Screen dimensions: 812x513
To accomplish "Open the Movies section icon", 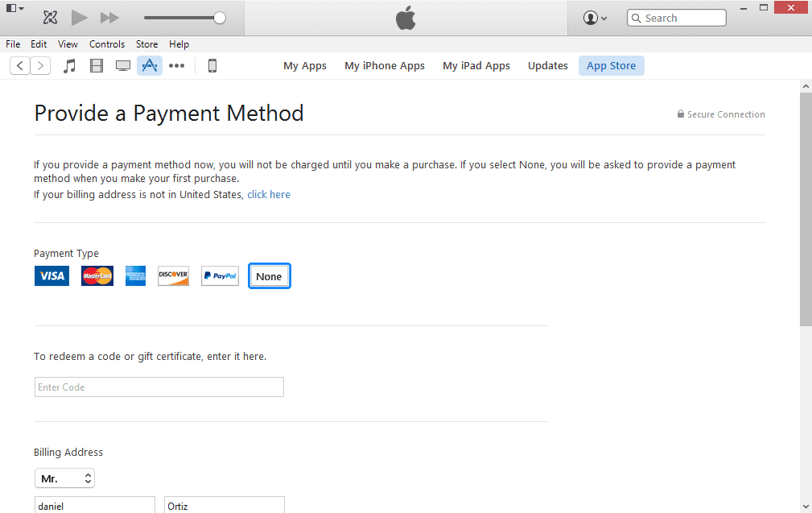I will point(96,65).
